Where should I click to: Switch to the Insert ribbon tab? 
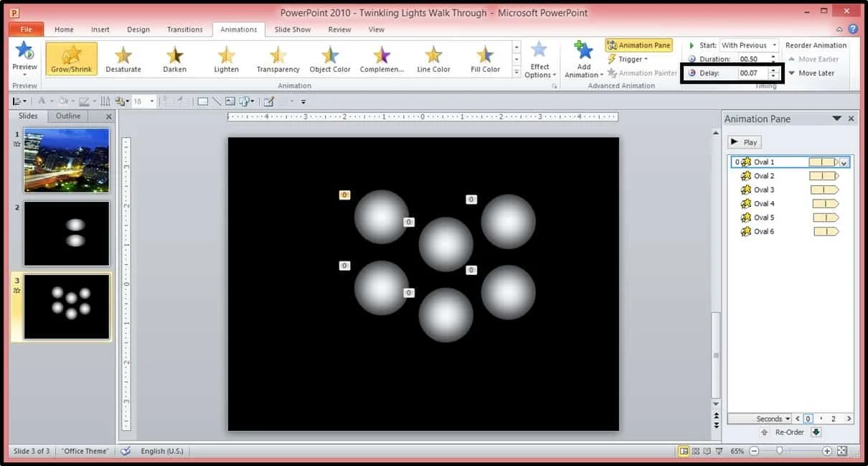coord(100,29)
